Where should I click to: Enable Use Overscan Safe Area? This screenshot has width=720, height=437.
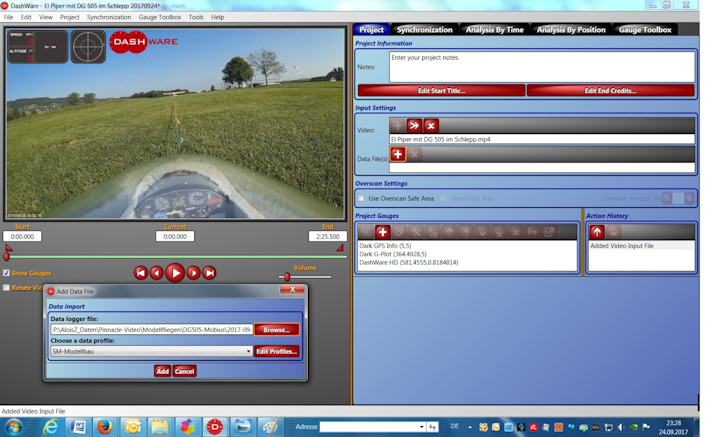pyautogui.click(x=361, y=198)
